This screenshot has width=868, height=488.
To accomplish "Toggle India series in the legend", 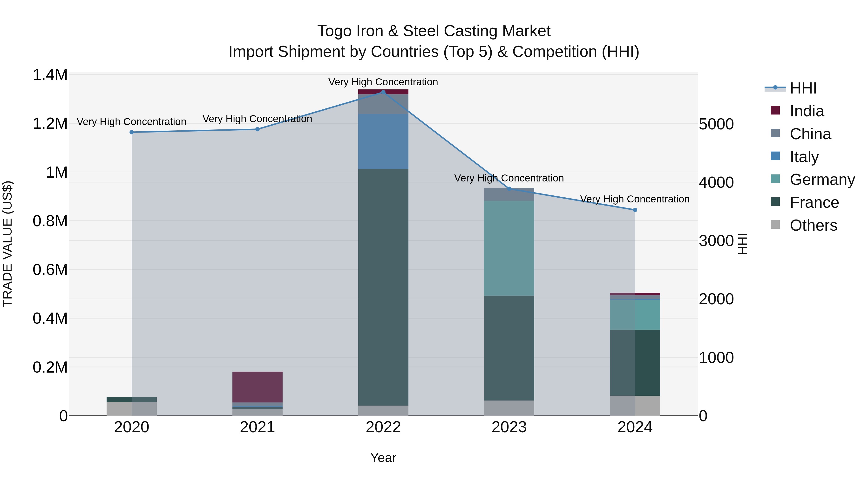I will pos(797,111).
